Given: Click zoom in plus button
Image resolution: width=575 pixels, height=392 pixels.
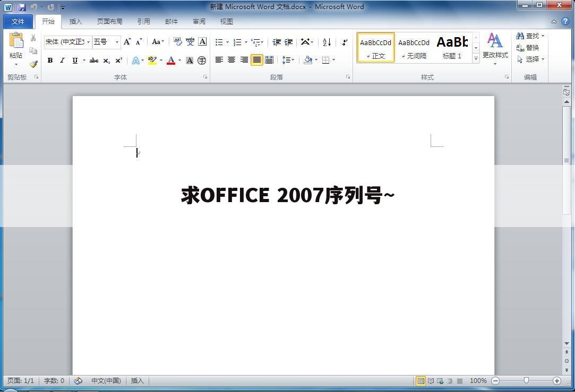Looking at the screenshot, I should pyautogui.click(x=556, y=381).
